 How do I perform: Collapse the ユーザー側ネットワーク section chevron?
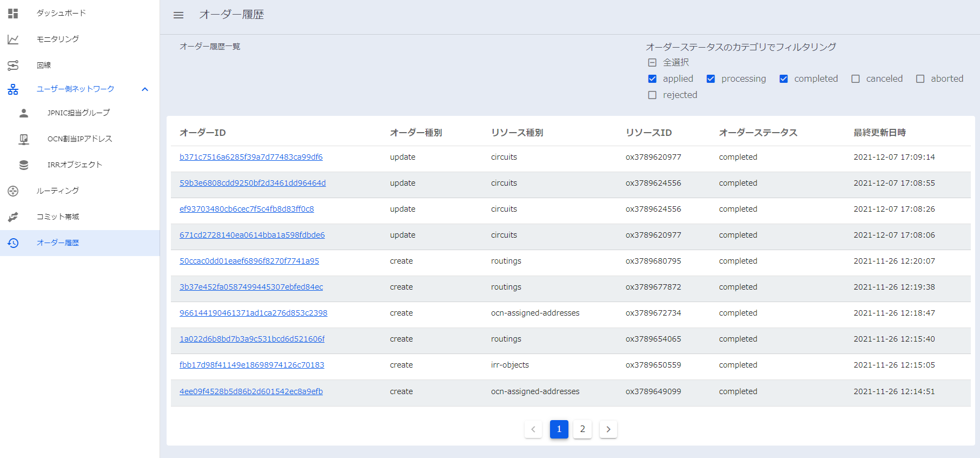pyautogui.click(x=145, y=89)
